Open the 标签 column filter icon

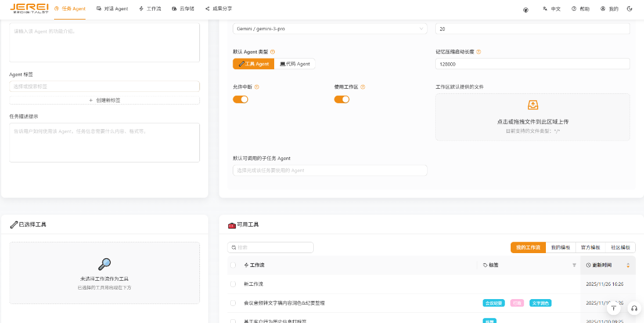tap(574, 265)
